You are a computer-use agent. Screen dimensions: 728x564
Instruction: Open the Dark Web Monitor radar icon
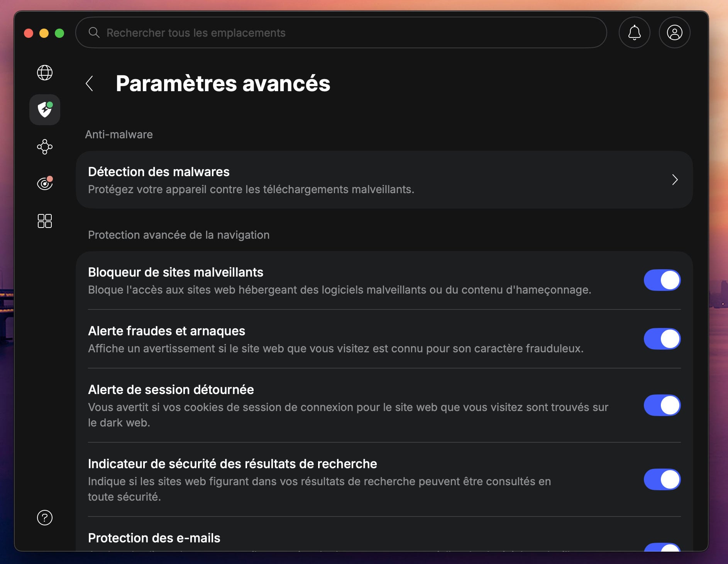point(45,183)
